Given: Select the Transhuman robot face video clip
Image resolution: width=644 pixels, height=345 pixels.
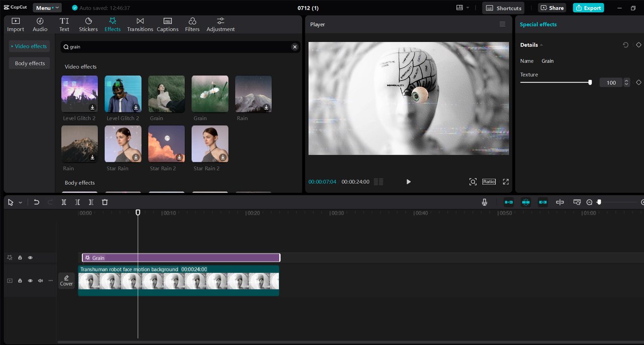Looking at the screenshot, I should [x=179, y=281].
